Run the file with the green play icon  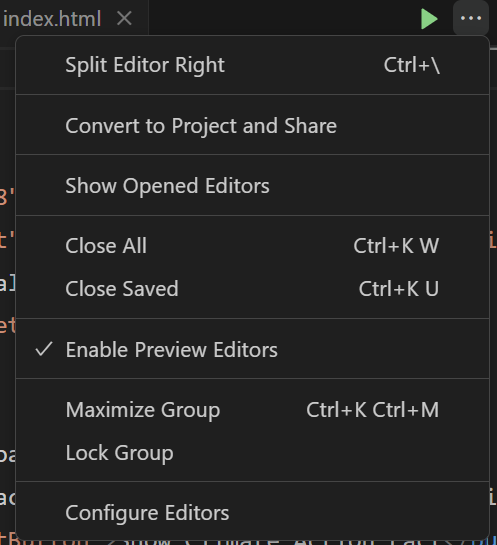[429, 19]
